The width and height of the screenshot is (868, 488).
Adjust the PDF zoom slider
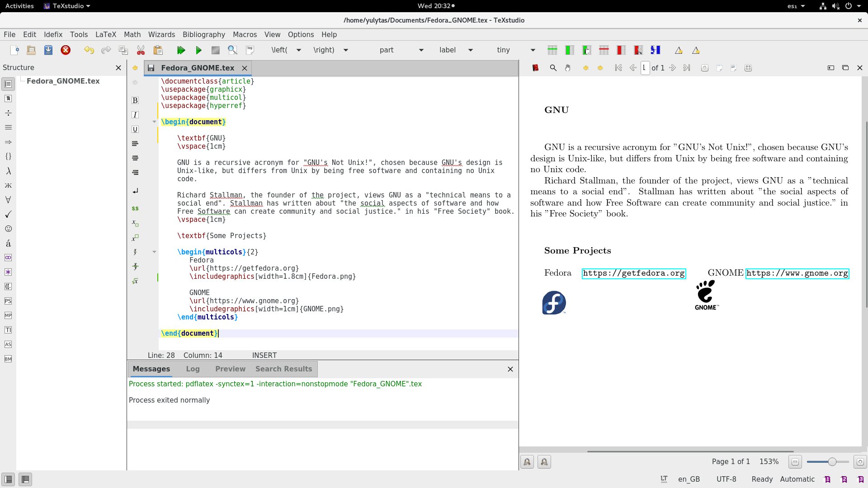[x=832, y=462]
